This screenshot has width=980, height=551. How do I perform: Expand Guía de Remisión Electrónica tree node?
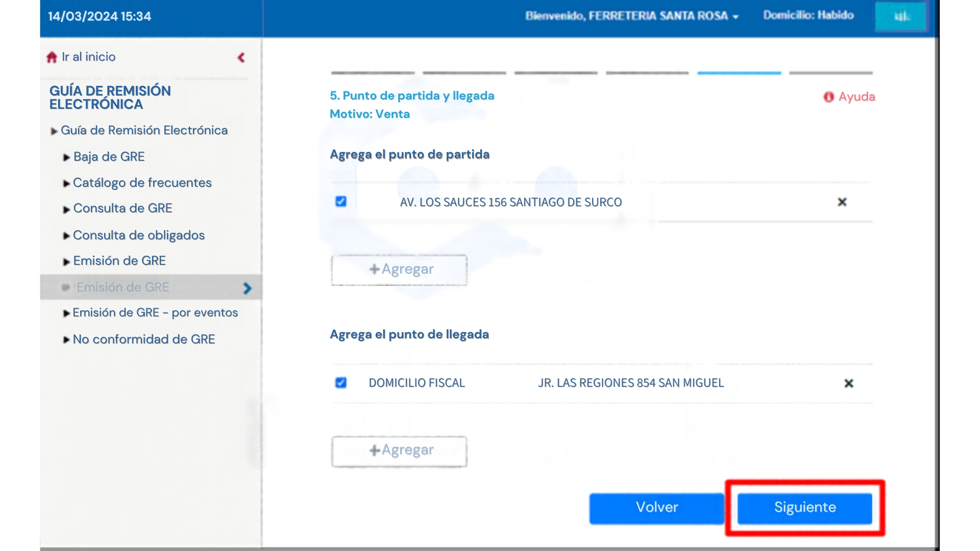point(54,131)
